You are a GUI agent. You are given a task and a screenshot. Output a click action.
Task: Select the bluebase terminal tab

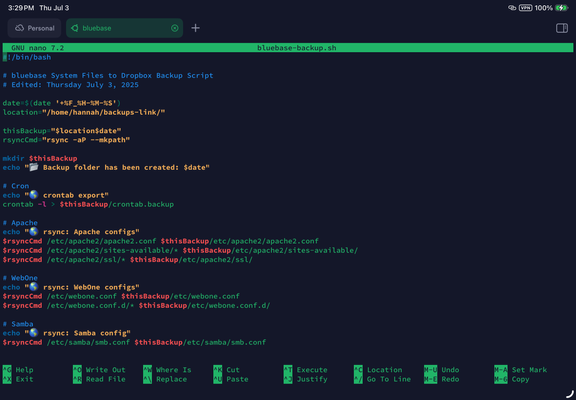click(x=124, y=28)
